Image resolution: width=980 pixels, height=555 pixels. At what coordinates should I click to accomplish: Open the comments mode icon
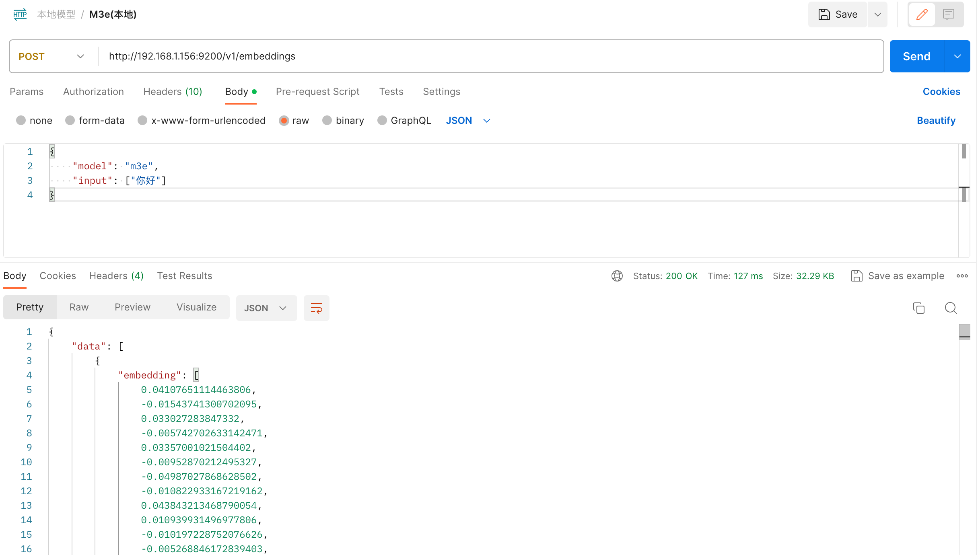948,14
